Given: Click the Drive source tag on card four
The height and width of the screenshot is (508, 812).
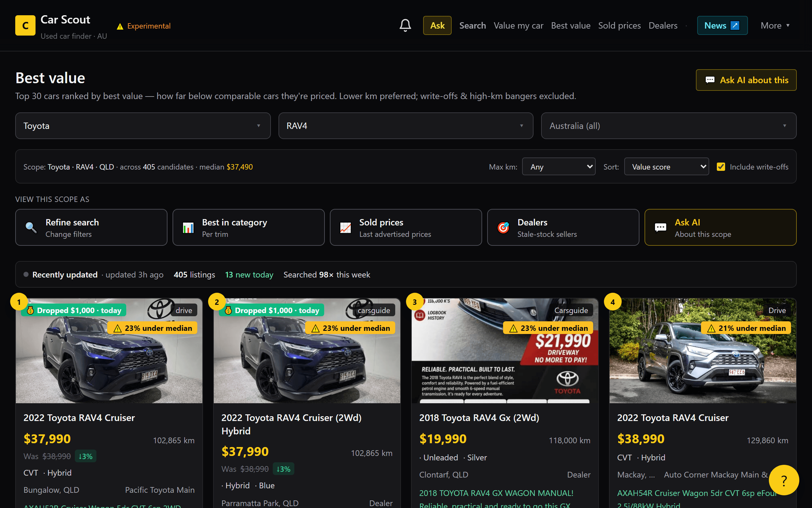Looking at the screenshot, I should pos(777,311).
